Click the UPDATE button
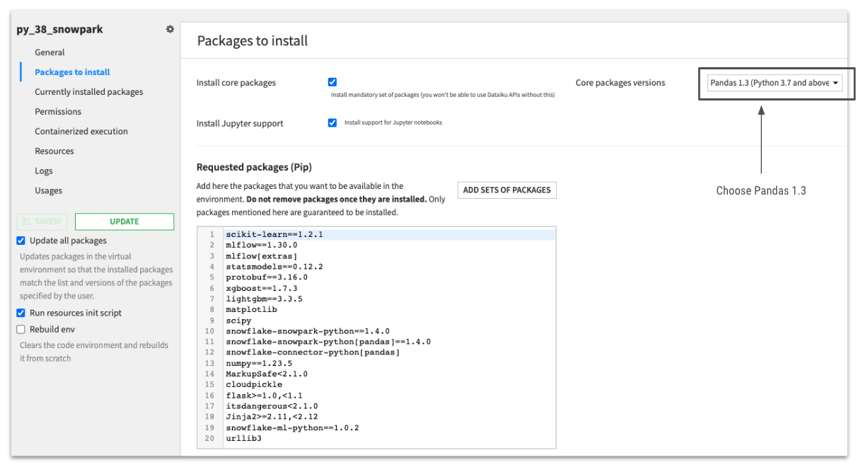 [124, 221]
